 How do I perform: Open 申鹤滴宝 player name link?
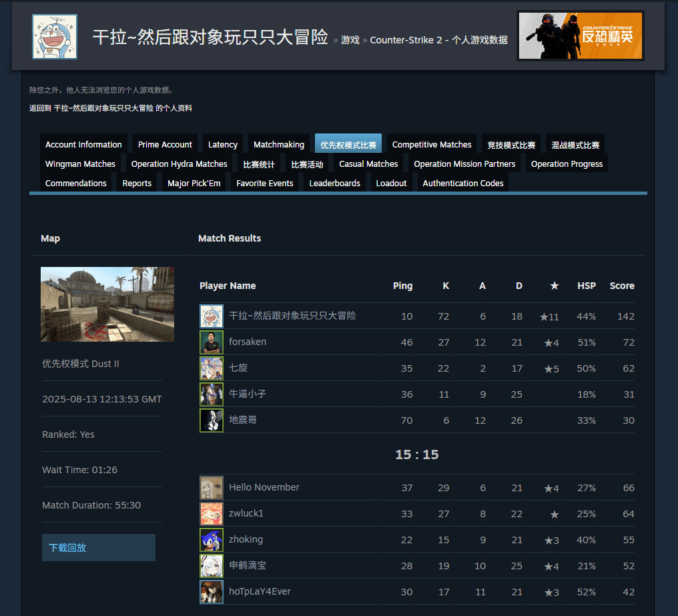pos(248,566)
